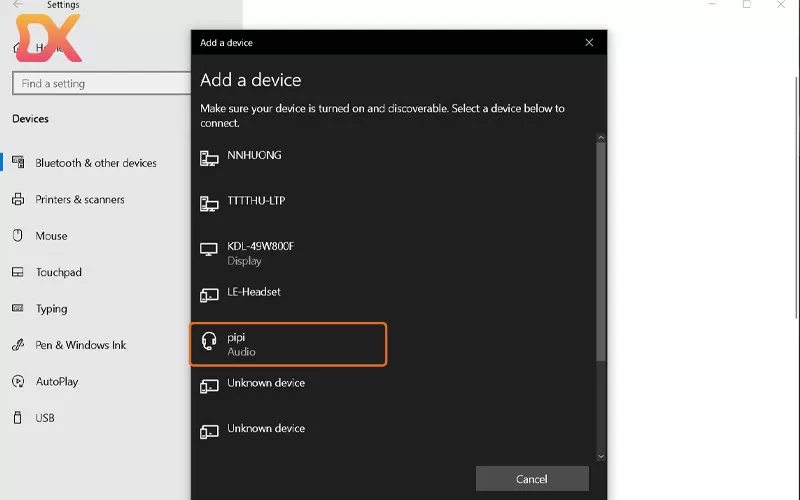Click the pipi headphones audio icon
Screen dimensions: 800x500
click(209, 343)
